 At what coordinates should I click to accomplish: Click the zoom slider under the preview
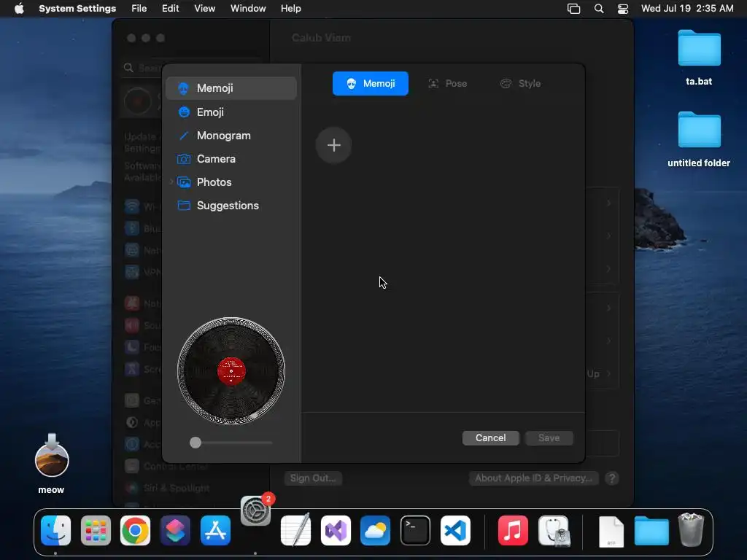click(x=231, y=443)
